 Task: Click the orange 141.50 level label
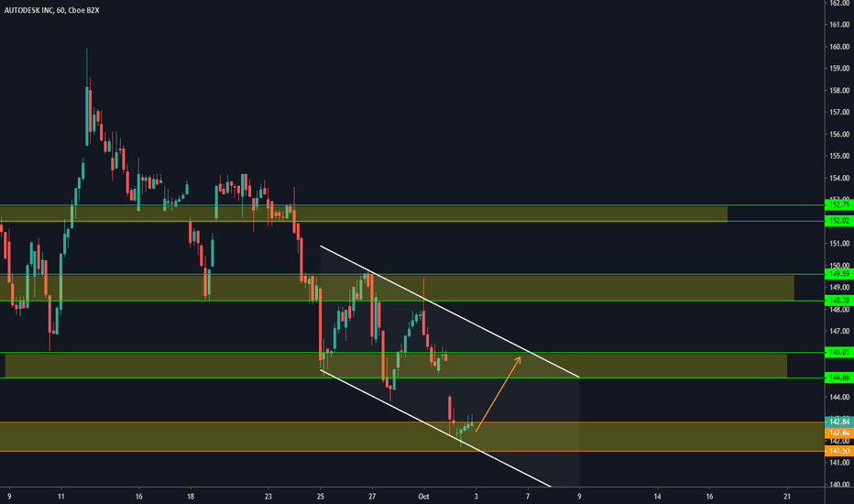point(839,451)
